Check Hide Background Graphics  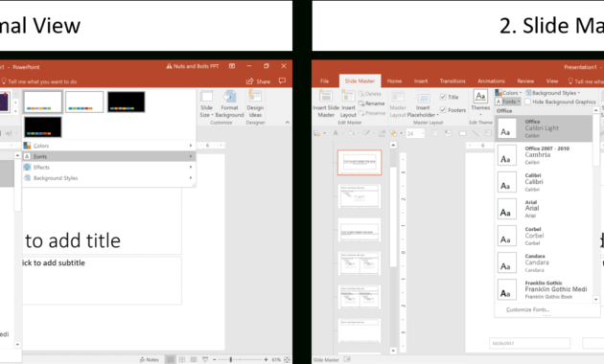527,102
